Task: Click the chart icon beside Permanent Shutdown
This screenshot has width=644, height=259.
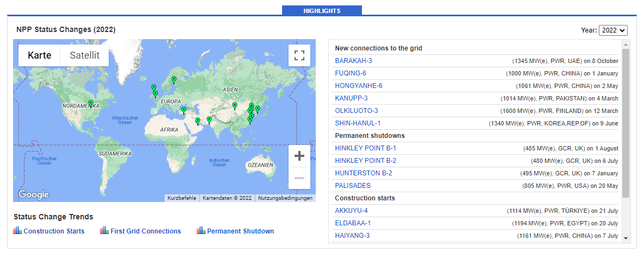Action: 201,231
